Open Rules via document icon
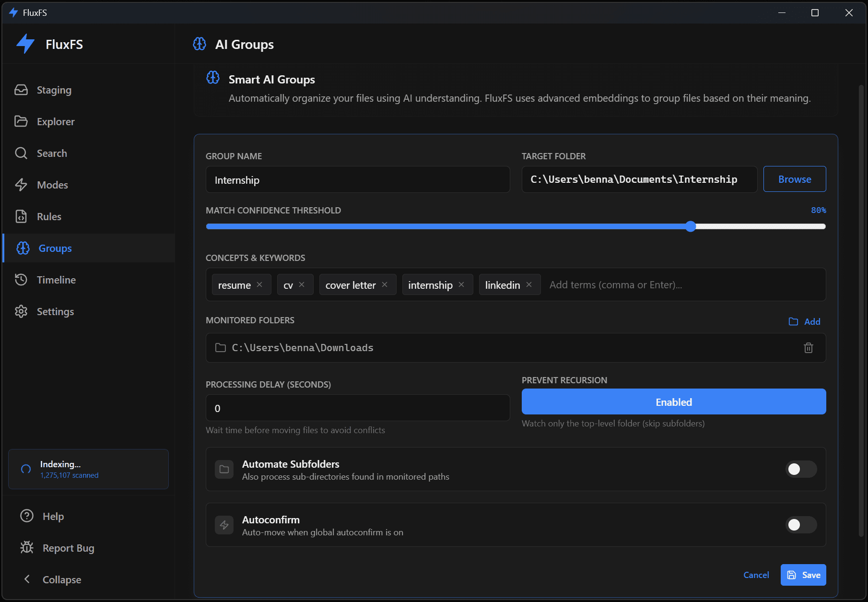This screenshot has height=602, width=868. click(x=22, y=216)
